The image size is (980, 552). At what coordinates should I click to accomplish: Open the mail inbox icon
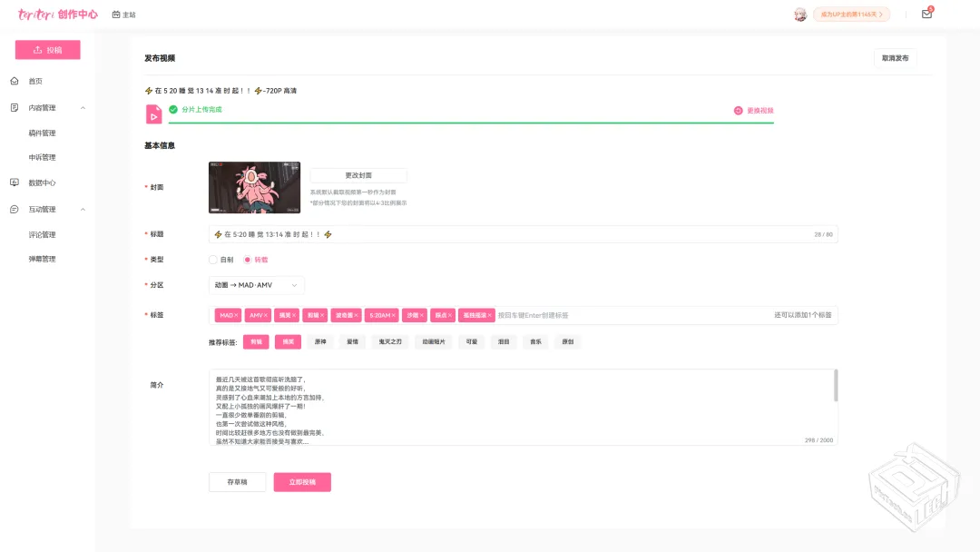point(926,15)
